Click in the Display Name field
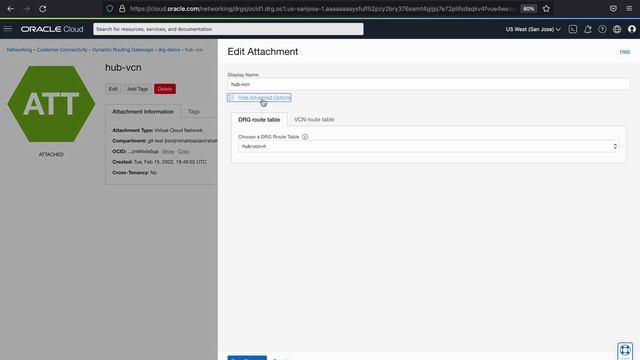The height and width of the screenshot is (360, 640). click(429, 84)
